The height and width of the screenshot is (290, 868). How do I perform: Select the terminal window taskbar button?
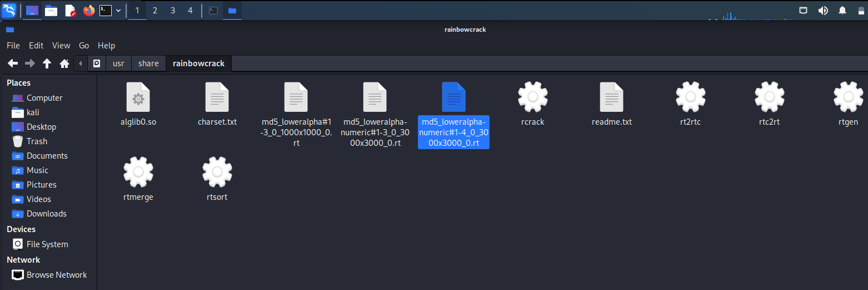(x=213, y=11)
